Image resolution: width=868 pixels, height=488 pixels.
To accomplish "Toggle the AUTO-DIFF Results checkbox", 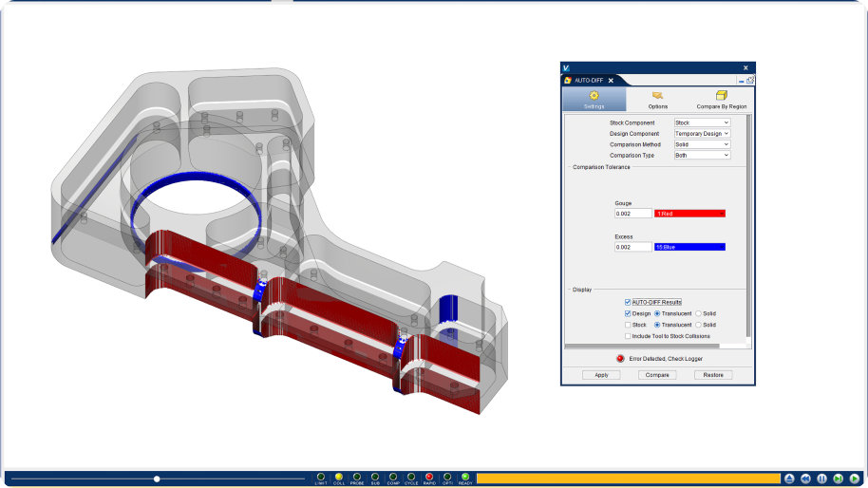I will click(x=628, y=302).
